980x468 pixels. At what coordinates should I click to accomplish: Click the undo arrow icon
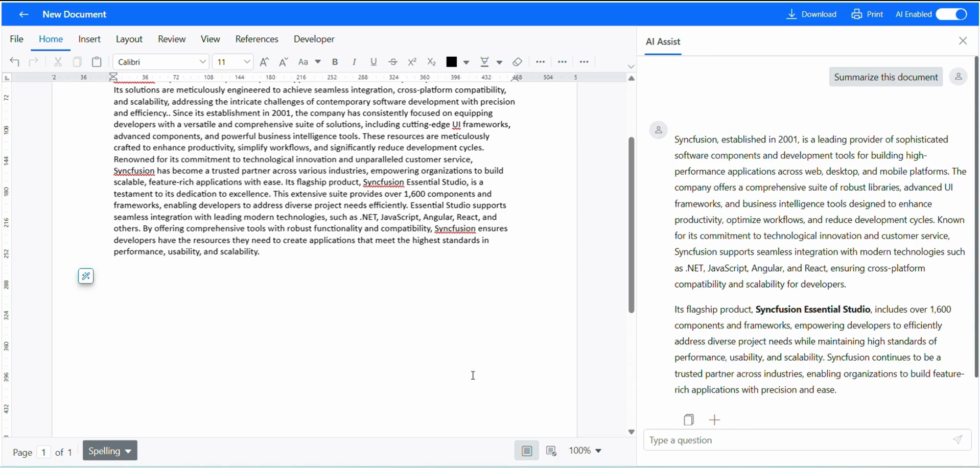point(15,62)
